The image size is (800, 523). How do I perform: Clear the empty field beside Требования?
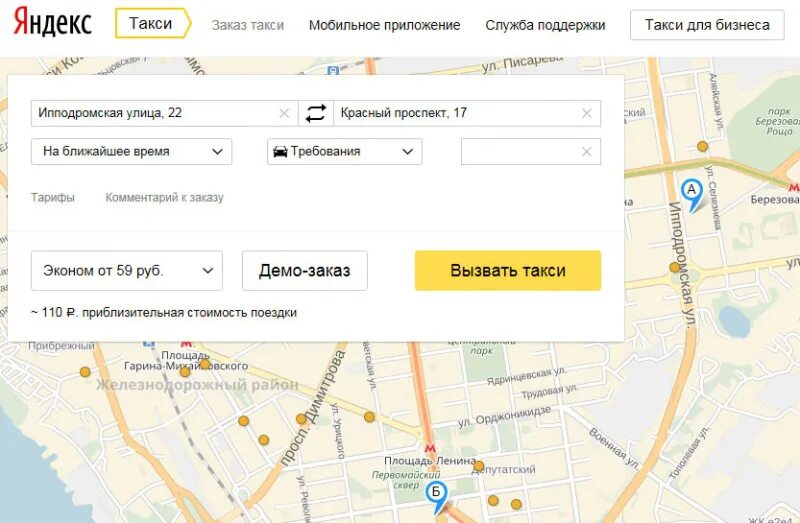[x=587, y=152]
